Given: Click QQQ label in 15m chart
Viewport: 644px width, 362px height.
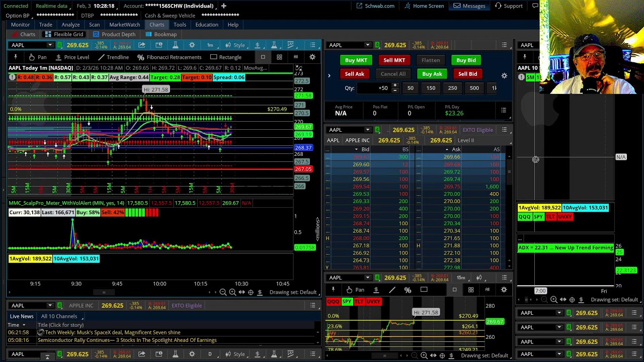Looking at the screenshot, I should coord(333,302).
